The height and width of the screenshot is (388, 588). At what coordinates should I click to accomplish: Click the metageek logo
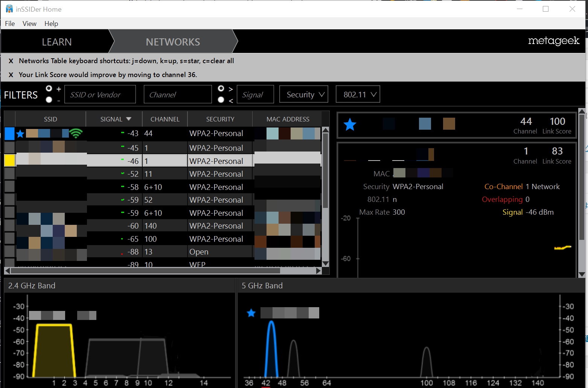pyautogui.click(x=554, y=41)
